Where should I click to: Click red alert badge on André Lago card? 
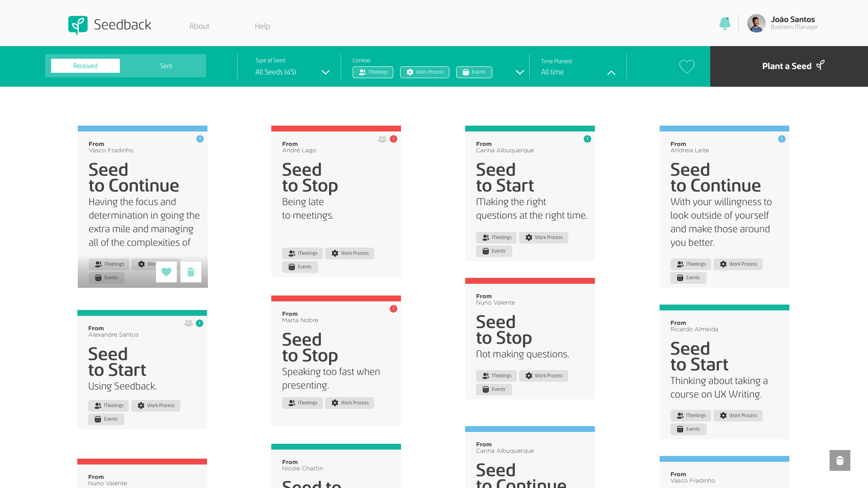[393, 139]
